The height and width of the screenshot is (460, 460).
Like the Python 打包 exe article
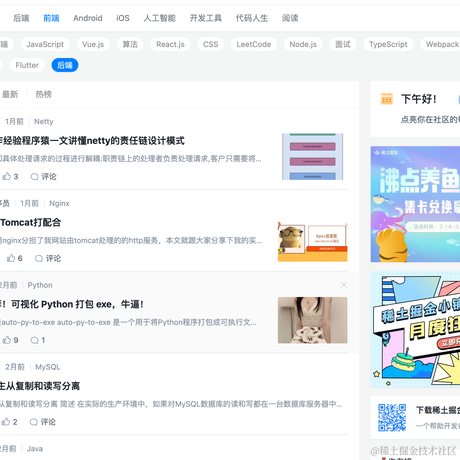10,340
